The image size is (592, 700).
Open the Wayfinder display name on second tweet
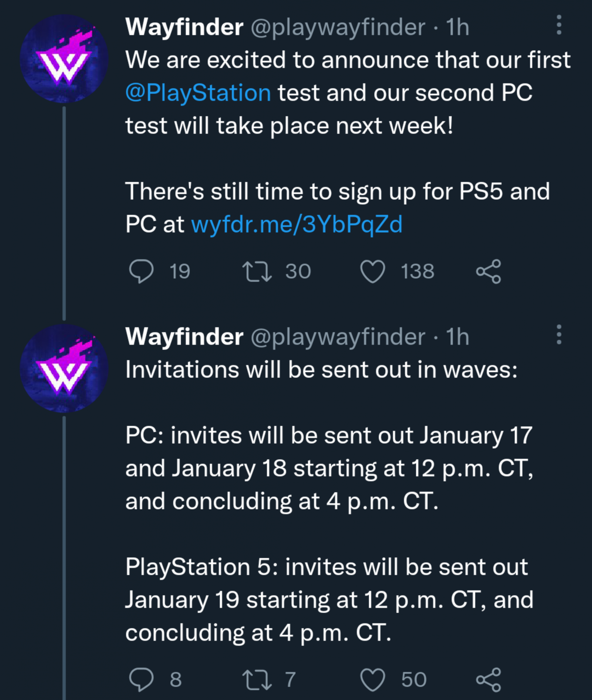[184, 336]
